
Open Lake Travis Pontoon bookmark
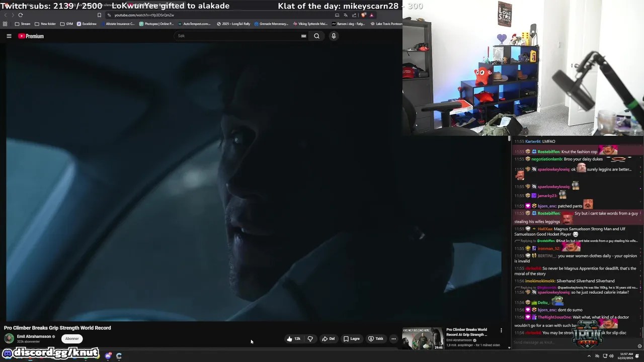(x=386, y=24)
